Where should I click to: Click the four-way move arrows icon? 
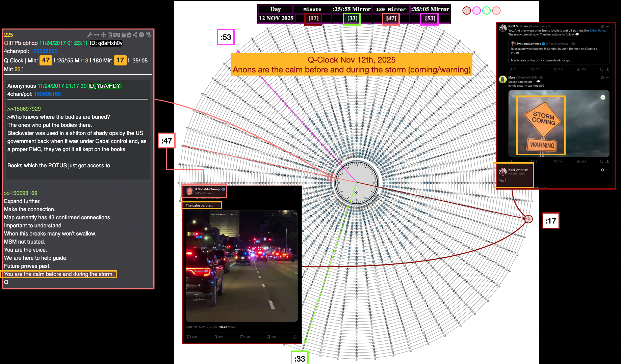[x=104, y=35]
